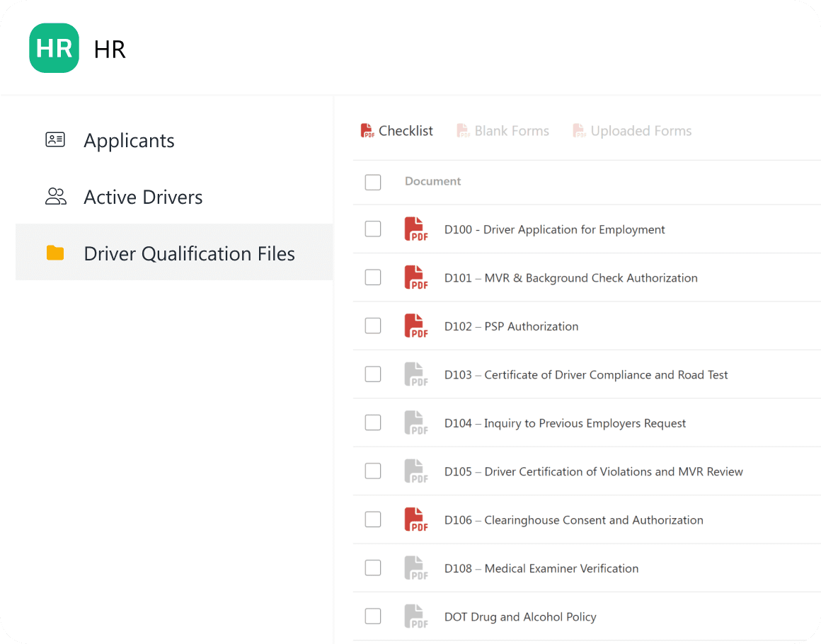821x644 pixels.
Task: Check the box for D103 Certificate of Driver Compliance
Action: 373,374
